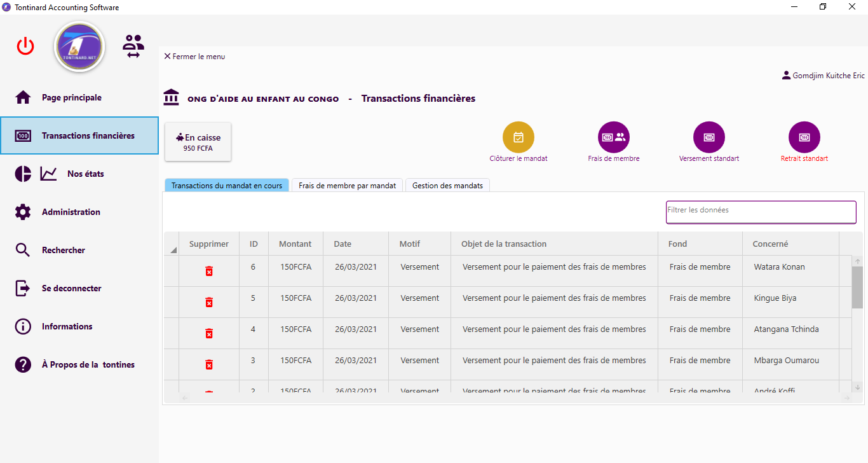Click the En caisse 950 FCFA button
The height and width of the screenshot is (463, 868).
click(x=198, y=142)
